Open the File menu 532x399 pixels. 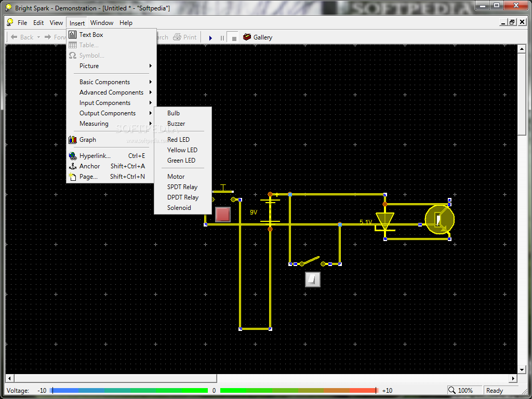(22, 23)
